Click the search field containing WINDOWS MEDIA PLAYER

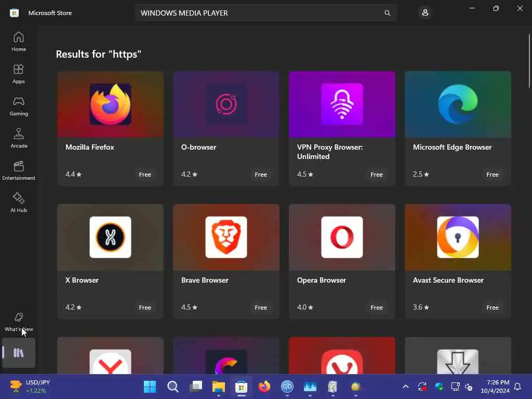coord(266,13)
